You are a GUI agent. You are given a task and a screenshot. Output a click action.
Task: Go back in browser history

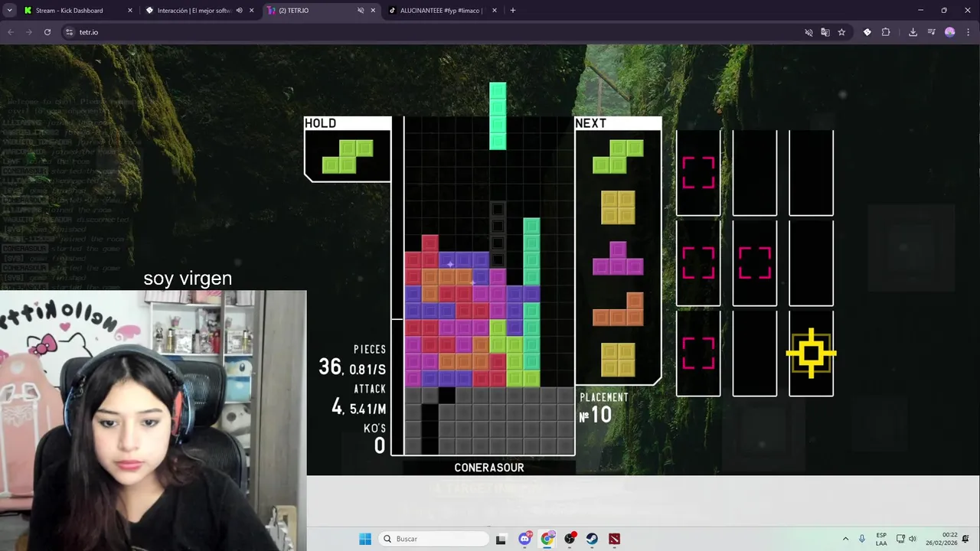(x=11, y=32)
